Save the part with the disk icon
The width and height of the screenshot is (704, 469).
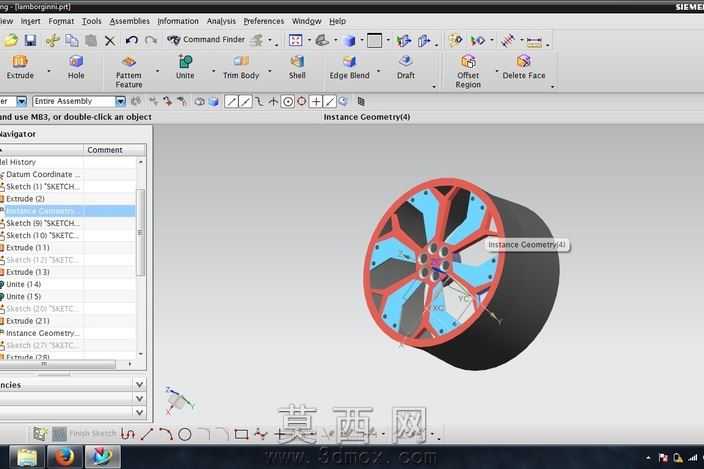(30, 40)
